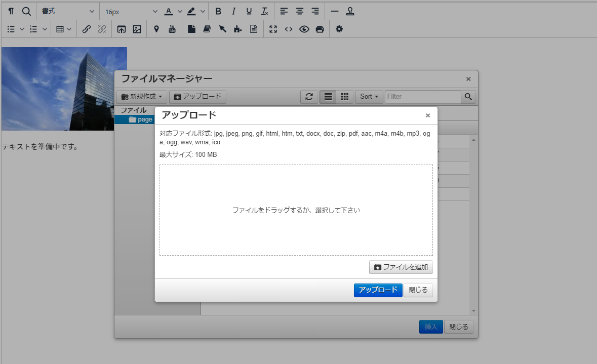
Task: Click the stamp icon in toolbar
Action: pos(350,11)
